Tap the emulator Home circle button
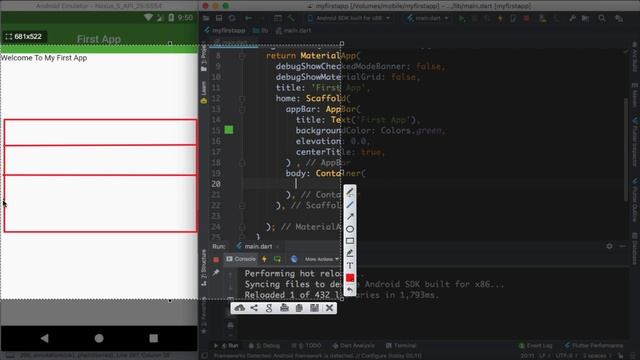Viewport: 640px width, 360px height. point(99,338)
